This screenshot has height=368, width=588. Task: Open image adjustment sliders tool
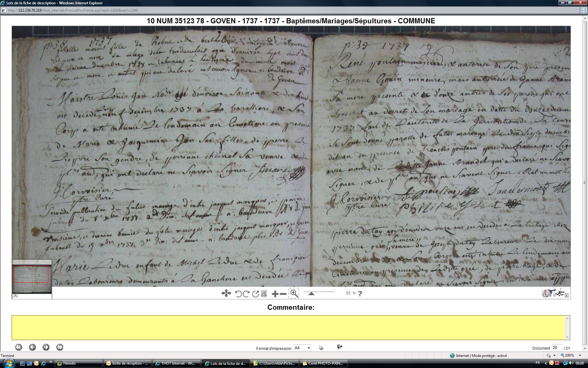click(x=264, y=294)
